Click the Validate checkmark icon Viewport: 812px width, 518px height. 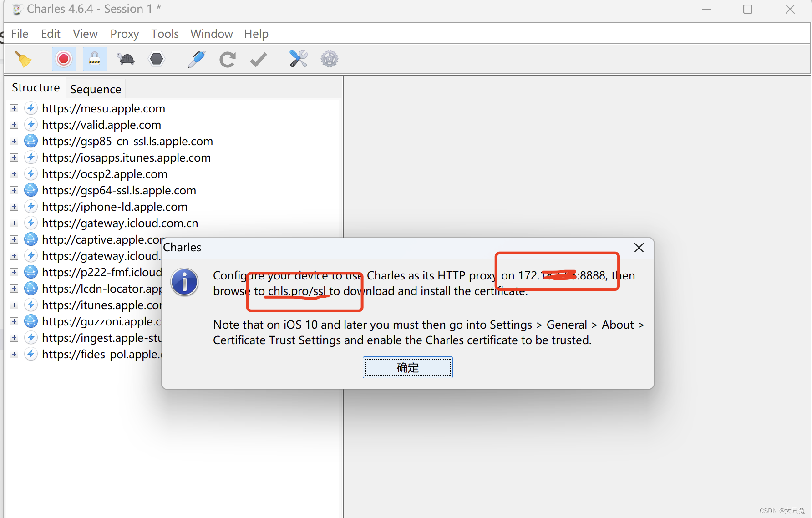[x=259, y=60]
